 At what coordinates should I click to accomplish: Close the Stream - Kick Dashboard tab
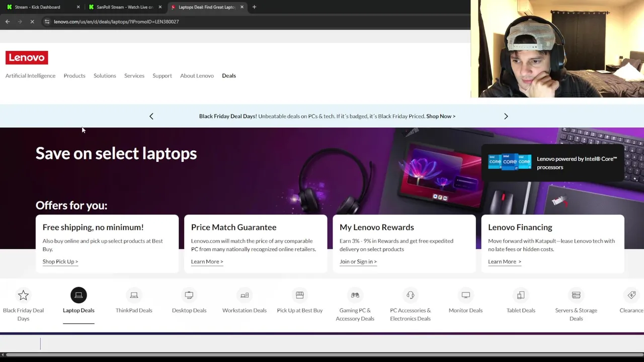(x=78, y=7)
